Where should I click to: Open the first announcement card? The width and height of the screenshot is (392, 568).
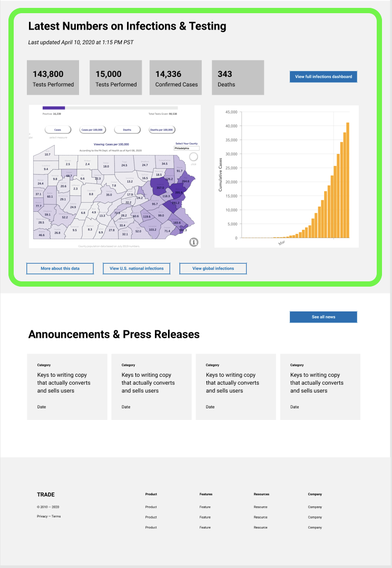tap(67, 387)
